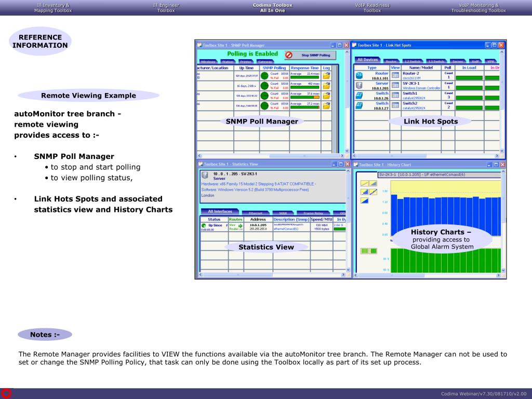
Task: Select WAN tab in Statistics View
Action: pyautogui.click(x=283, y=214)
